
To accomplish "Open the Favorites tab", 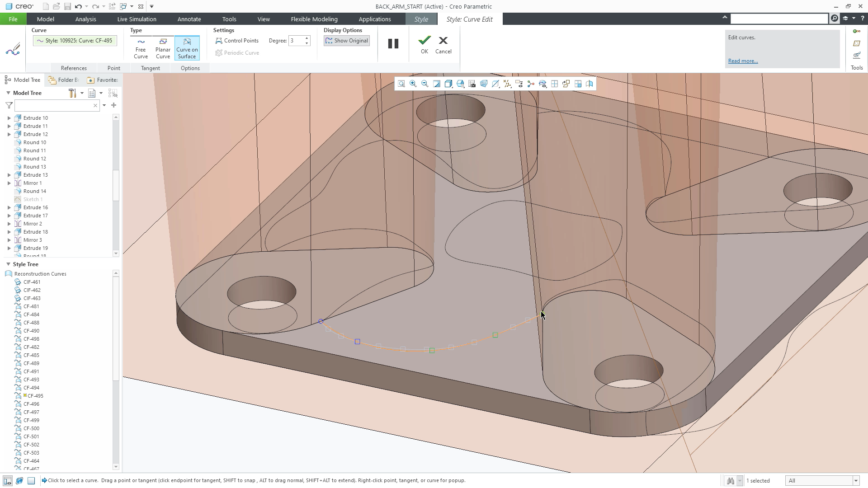I will coord(103,80).
